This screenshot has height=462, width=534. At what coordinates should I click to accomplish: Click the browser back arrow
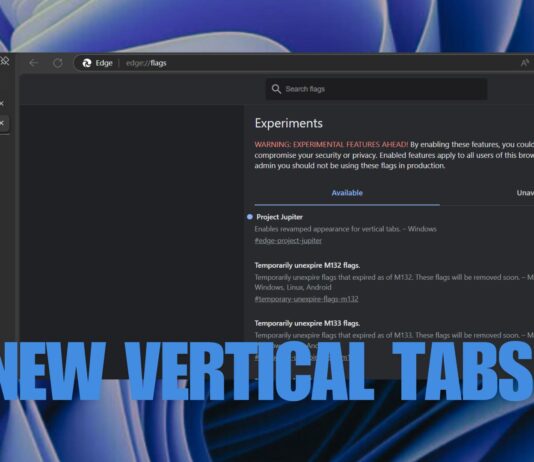pyautogui.click(x=33, y=63)
